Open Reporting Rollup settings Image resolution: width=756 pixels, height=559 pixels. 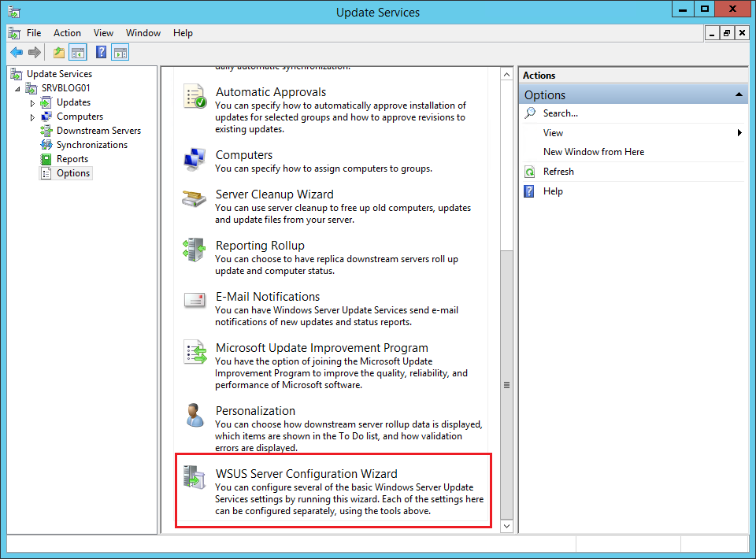click(260, 246)
